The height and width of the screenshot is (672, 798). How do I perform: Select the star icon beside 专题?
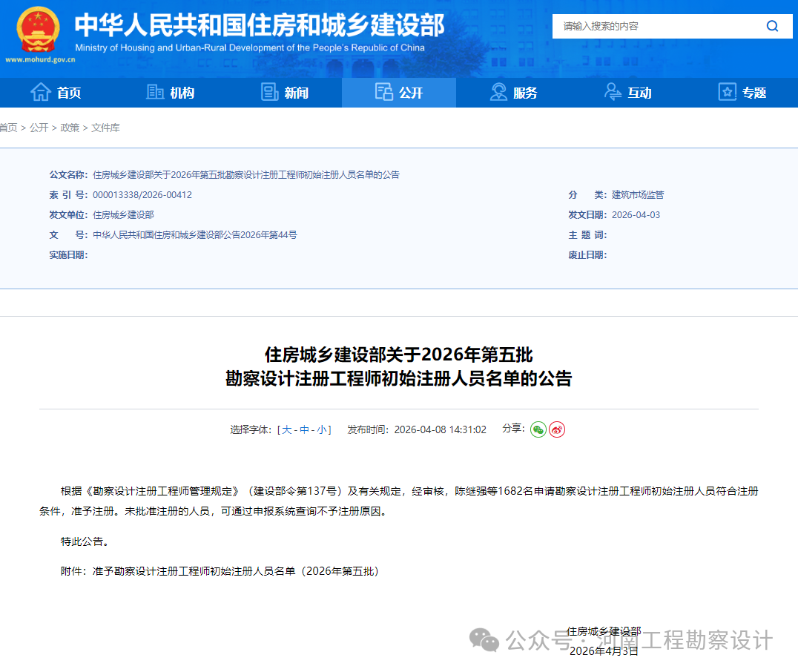click(727, 92)
